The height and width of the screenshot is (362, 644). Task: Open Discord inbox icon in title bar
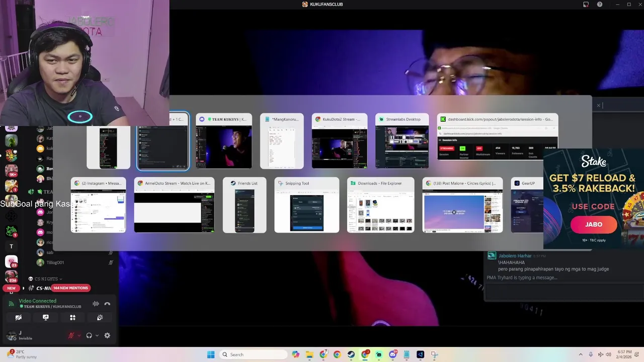pos(586,5)
